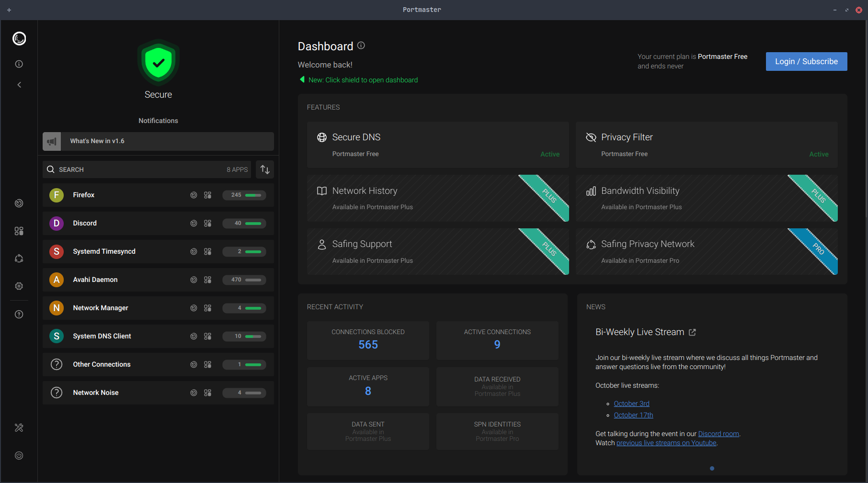Select Discord in the app list
The image size is (868, 483).
click(158, 224)
